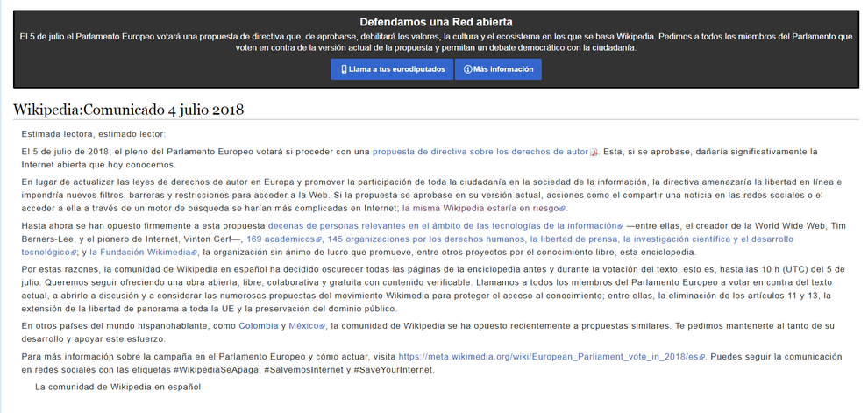Open the 'la misma Wikipedia estaría en riesgo' link
Image resolution: width=868 pixels, height=413 pixels.
tap(481, 208)
